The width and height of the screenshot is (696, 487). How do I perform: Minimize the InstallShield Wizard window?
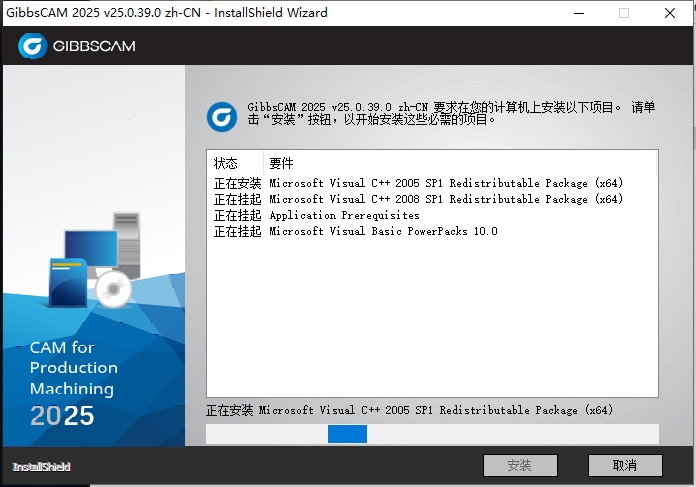point(577,13)
